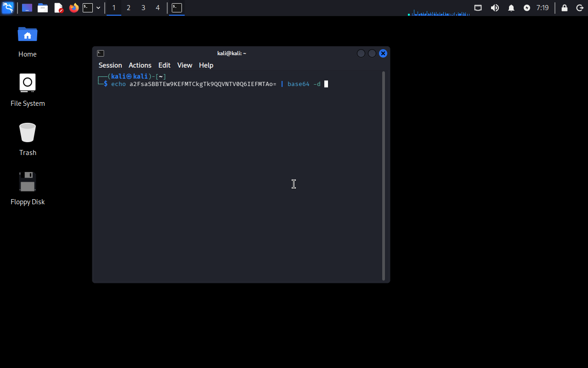
Task: Open the Kali applications menu icon
Action: [8, 8]
